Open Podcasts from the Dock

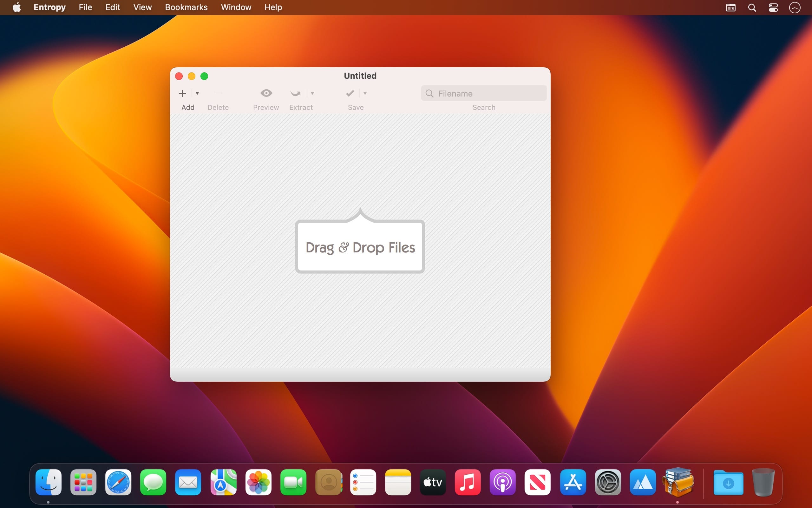[503, 483]
